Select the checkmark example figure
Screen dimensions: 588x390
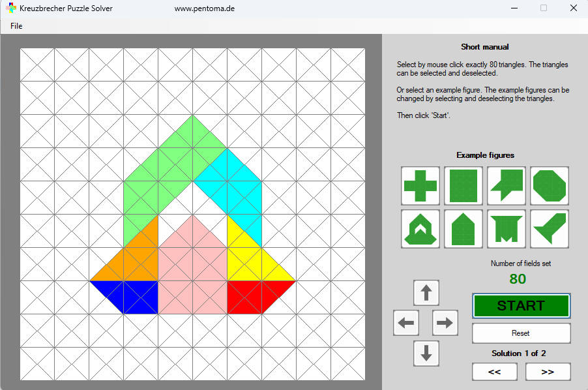(549, 229)
